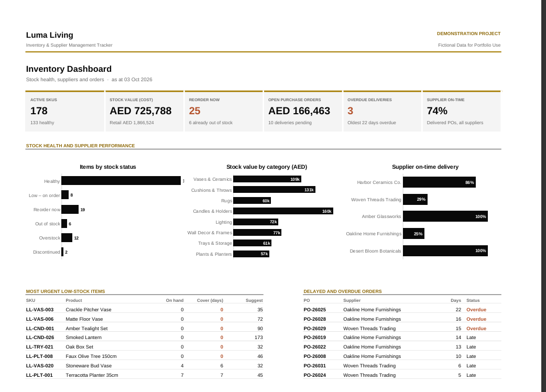The height and width of the screenshot is (392, 546).
Task: Select SKU LL-CND-001
Action: click(40, 328)
